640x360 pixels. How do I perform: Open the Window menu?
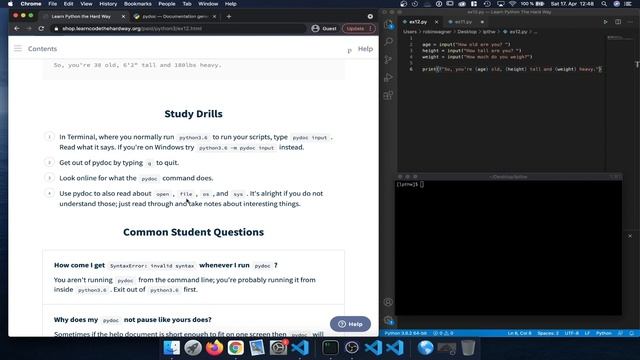208,4
